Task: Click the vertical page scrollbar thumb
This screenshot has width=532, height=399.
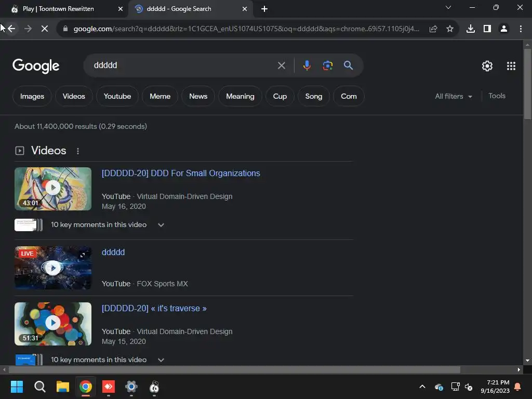Action: [527, 84]
